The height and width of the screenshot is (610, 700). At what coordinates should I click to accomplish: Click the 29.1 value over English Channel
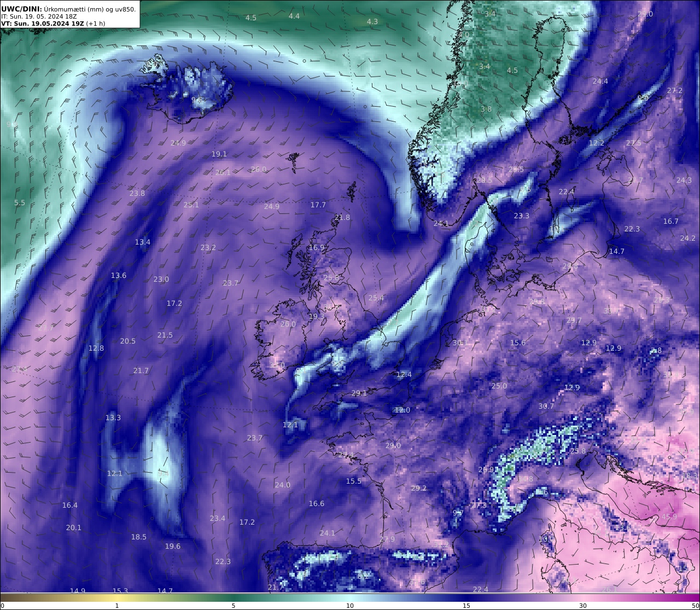(x=359, y=393)
